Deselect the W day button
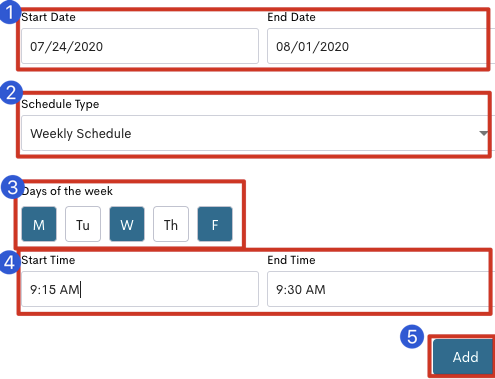The width and height of the screenshot is (495, 379). click(127, 224)
